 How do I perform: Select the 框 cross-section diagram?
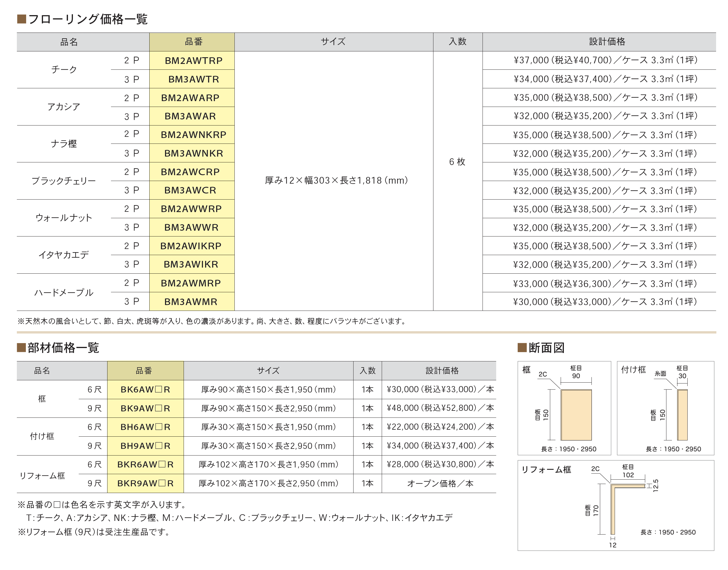[x=564, y=408]
